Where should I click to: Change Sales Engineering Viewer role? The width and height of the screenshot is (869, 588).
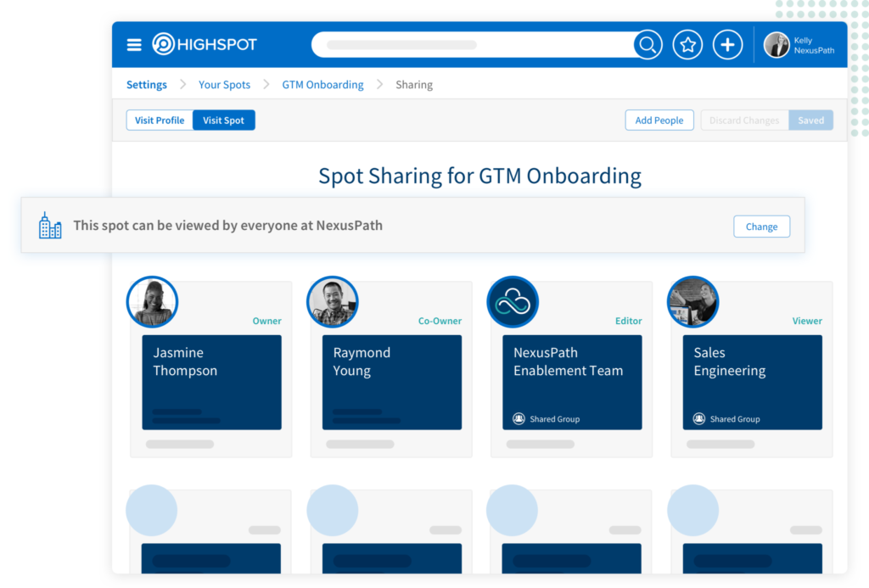[807, 321]
